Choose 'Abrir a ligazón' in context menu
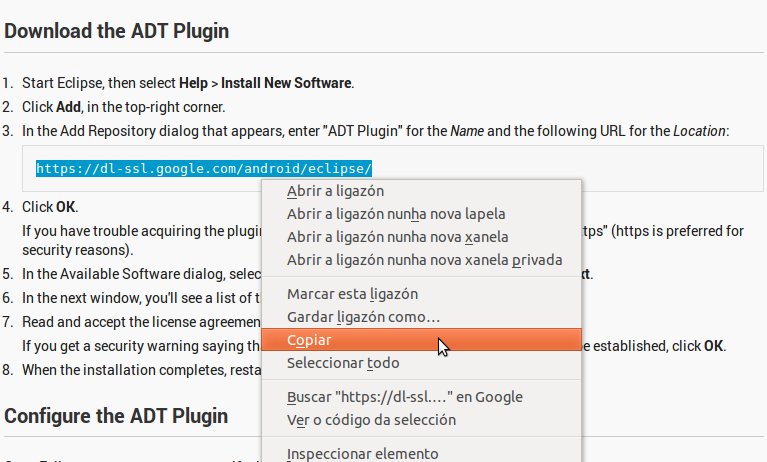Viewport: 767px width, 462px height. pyautogui.click(x=422, y=191)
